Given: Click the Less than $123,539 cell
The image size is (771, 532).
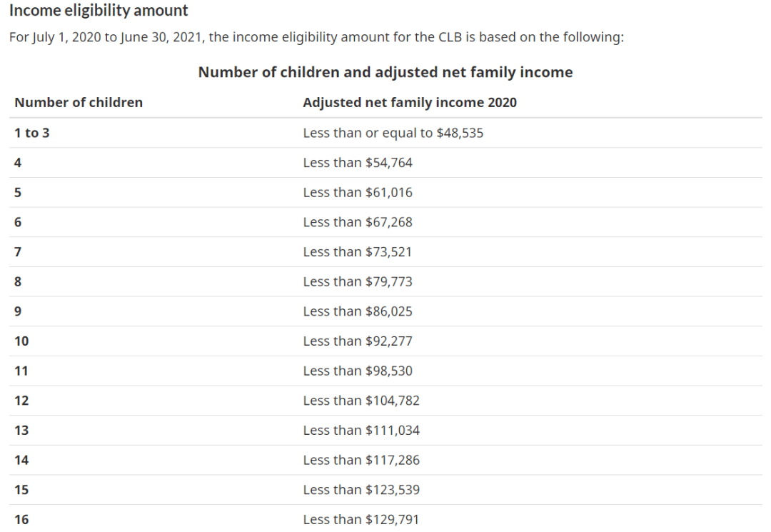Looking at the screenshot, I should point(361,490).
